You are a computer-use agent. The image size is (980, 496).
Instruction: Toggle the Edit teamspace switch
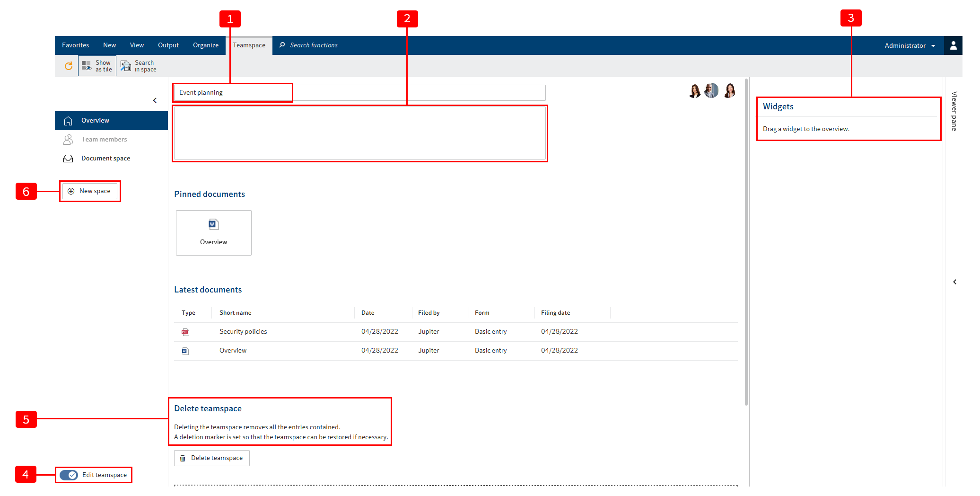pos(69,475)
